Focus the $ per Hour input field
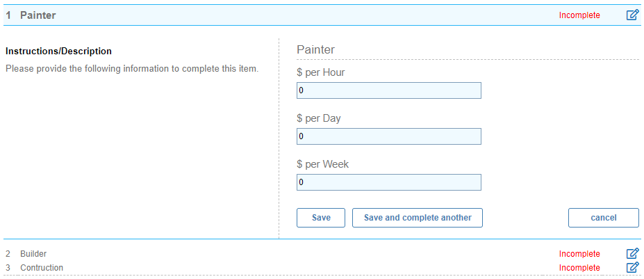Image resolution: width=644 pixels, height=279 pixels. 388,90
